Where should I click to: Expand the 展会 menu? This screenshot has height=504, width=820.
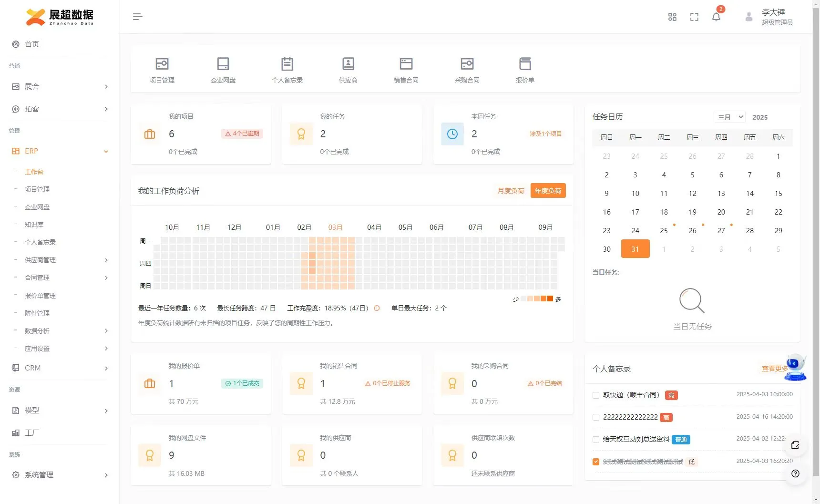coord(60,86)
